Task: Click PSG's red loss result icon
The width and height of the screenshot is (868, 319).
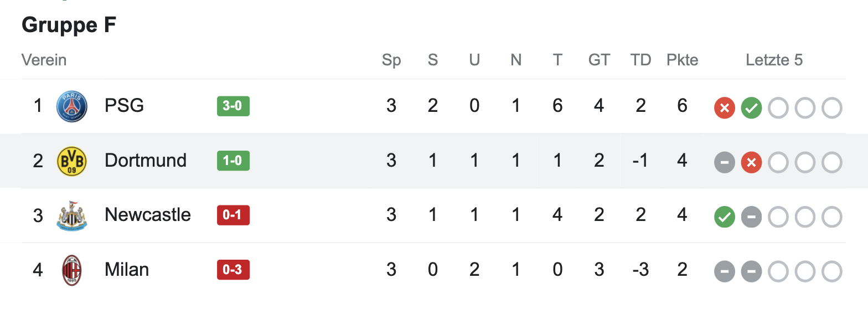Action: point(724,107)
